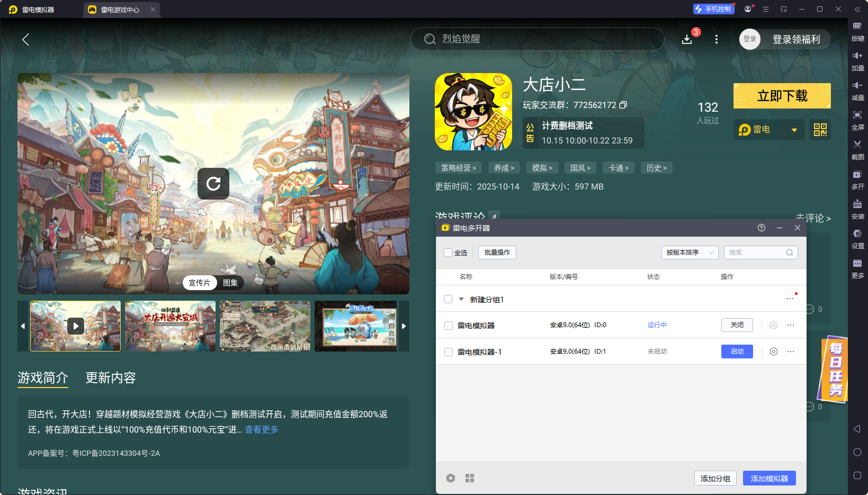Click the Android recents square in sidebar
Viewport: 868px width, 495px height.
coord(857,475)
